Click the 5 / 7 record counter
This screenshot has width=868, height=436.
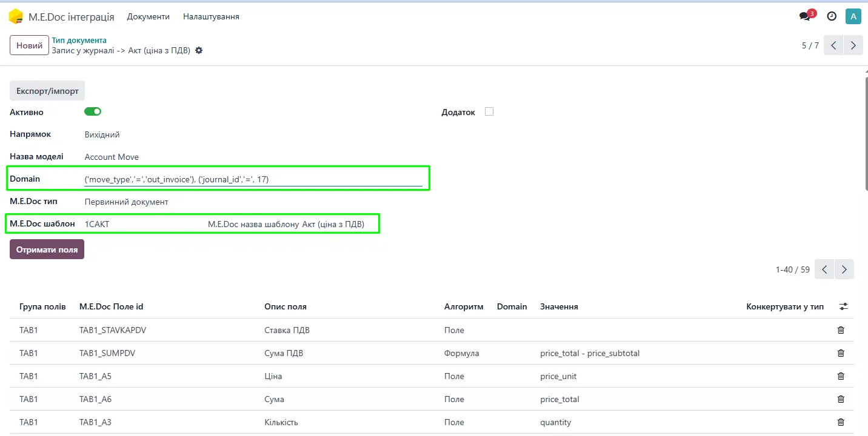810,45
